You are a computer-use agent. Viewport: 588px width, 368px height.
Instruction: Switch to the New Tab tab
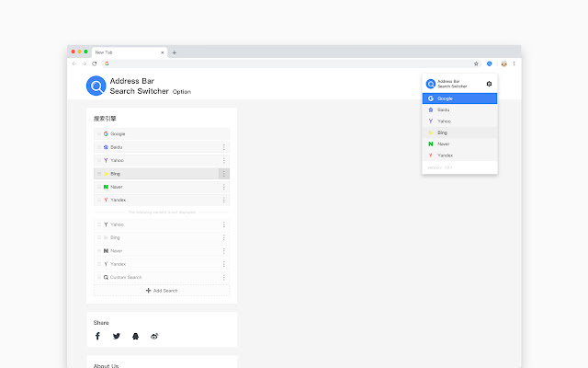124,52
